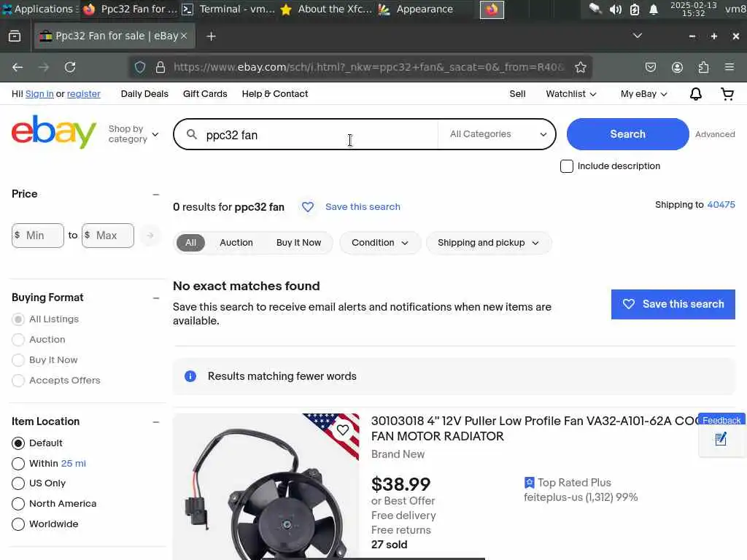Select All Listings buying format
747x560 pixels.
(x=18, y=319)
